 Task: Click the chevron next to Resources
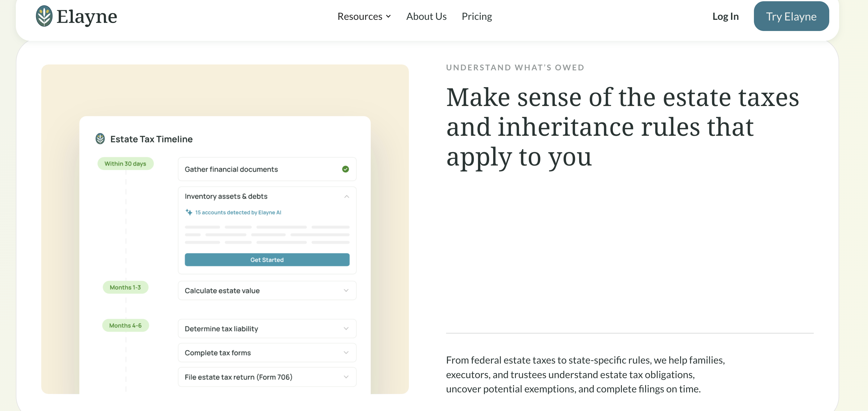tap(388, 16)
